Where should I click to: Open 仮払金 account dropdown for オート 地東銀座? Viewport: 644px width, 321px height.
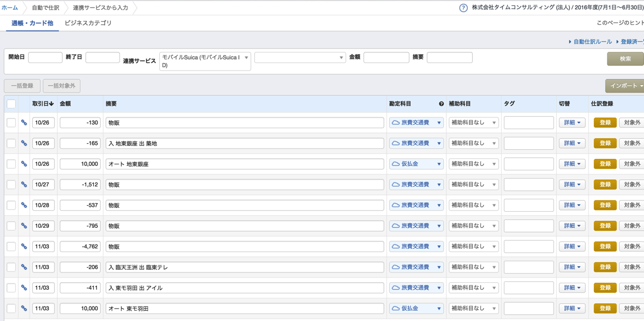[416, 164]
